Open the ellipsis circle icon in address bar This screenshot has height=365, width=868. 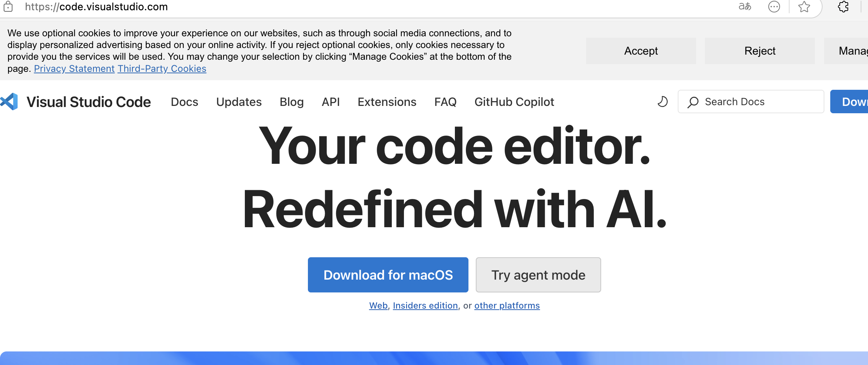(x=774, y=7)
